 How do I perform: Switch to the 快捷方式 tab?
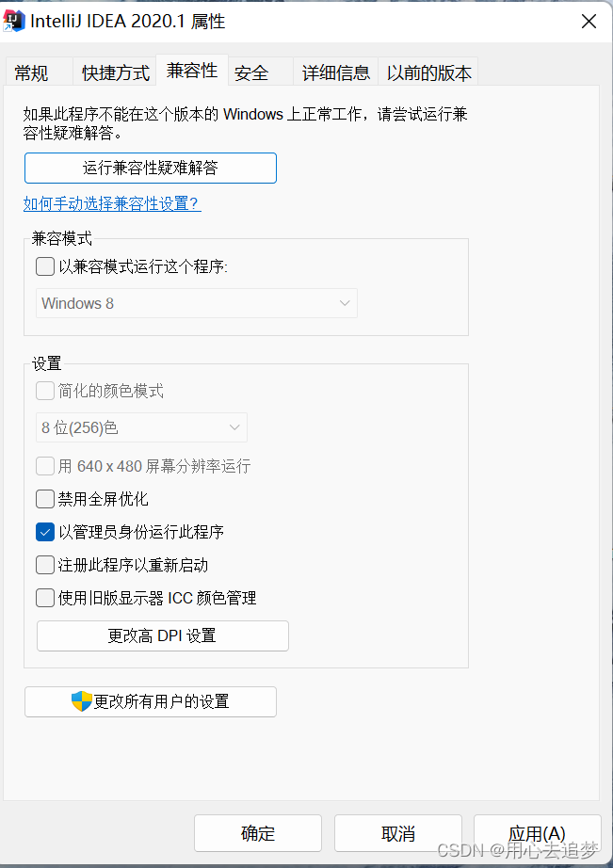pyautogui.click(x=113, y=72)
